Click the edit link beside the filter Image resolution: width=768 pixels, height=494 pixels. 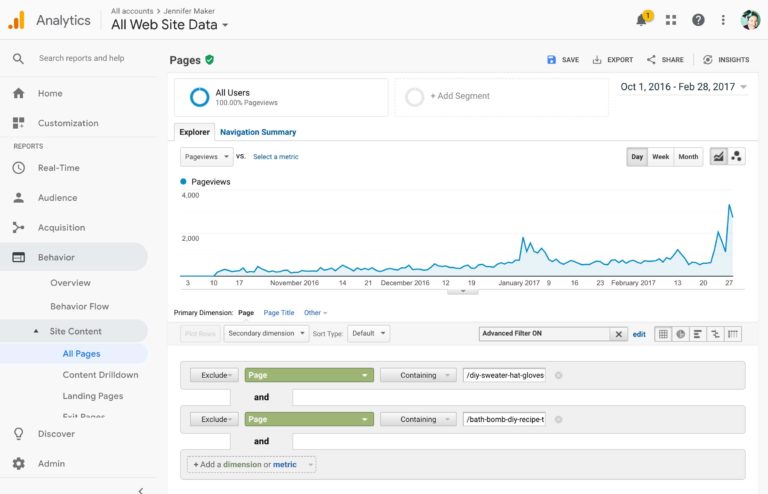pos(639,334)
